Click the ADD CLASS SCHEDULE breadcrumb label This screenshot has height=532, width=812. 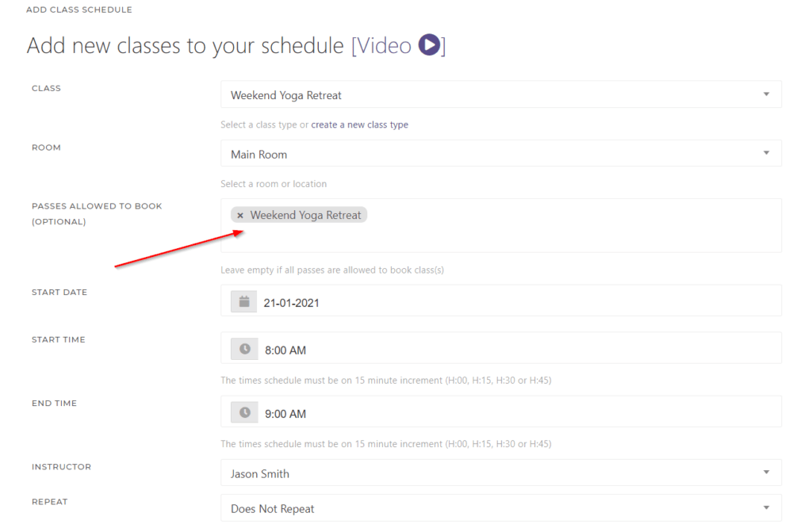click(79, 10)
